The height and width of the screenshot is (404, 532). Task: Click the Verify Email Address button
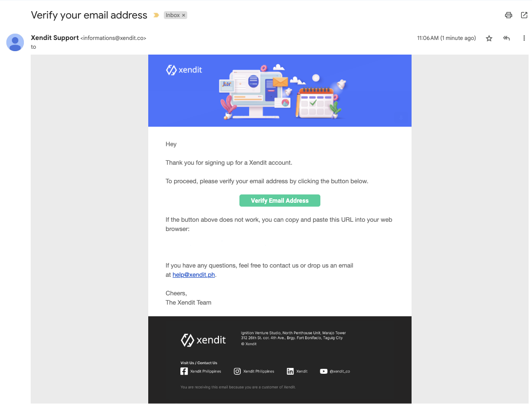click(280, 201)
